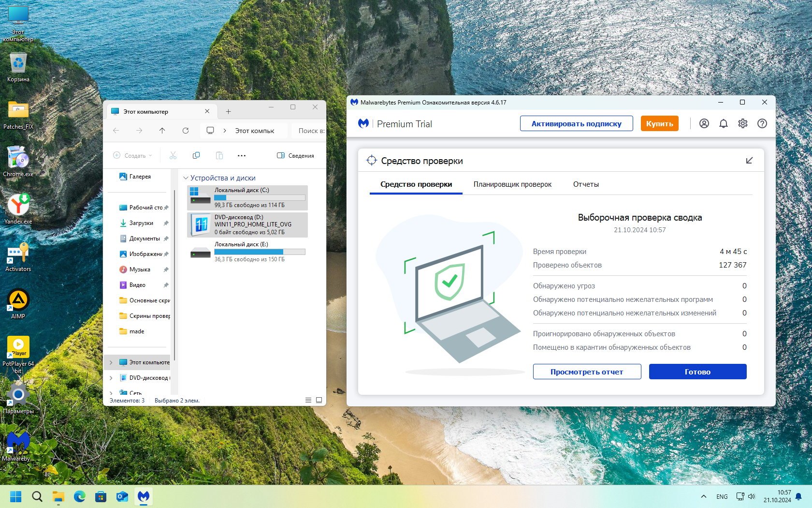This screenshot has height=508, width=812.
Task: Open the taskbar clock and date
Action: 777,496
